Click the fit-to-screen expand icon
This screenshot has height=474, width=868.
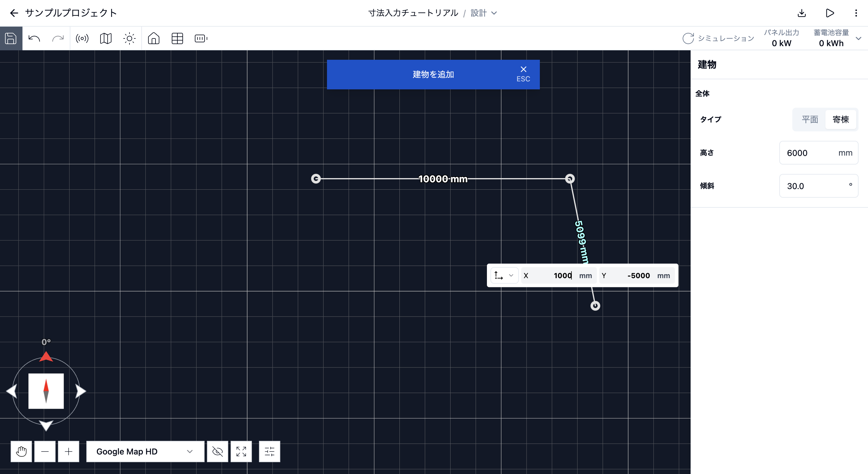(x=241, y=452)
